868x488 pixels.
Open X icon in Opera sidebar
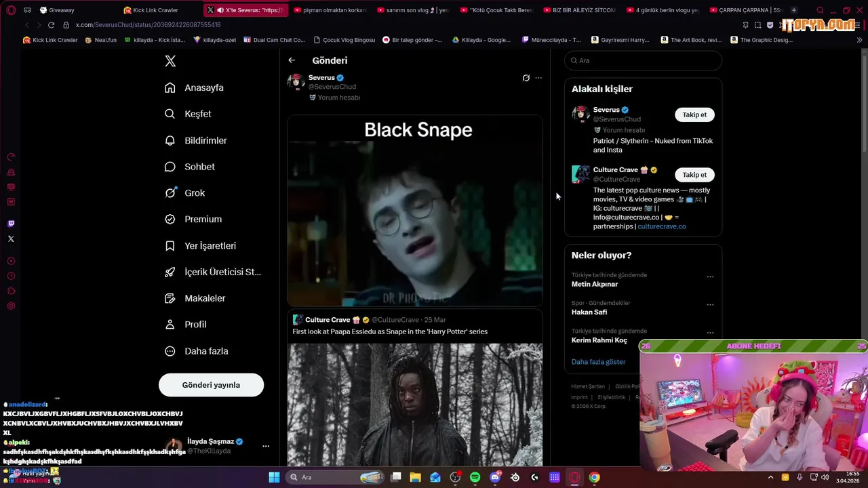[11, 239]
